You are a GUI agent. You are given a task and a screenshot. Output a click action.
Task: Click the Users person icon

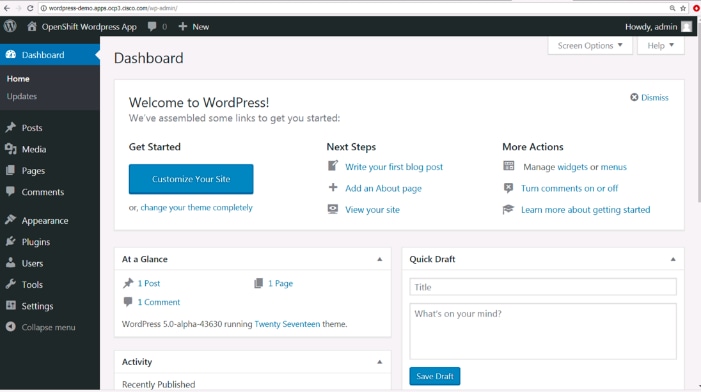coord(11,263)
